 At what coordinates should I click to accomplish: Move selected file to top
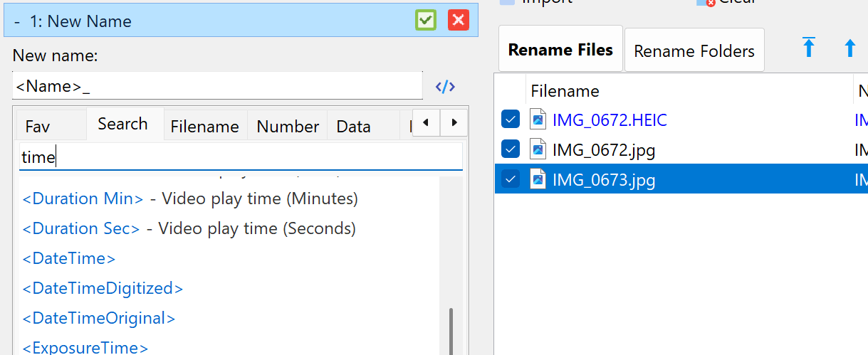(x=809, y=48)
